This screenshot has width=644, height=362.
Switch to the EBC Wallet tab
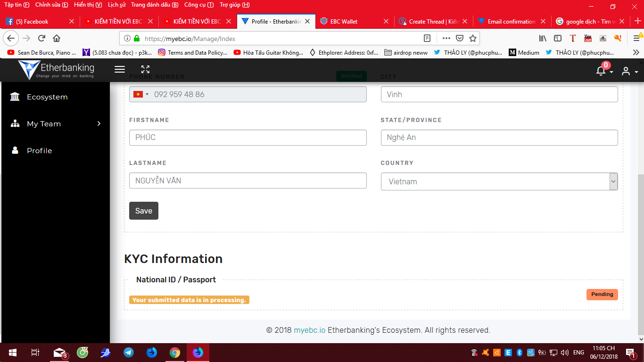click(x=354, y=21)
